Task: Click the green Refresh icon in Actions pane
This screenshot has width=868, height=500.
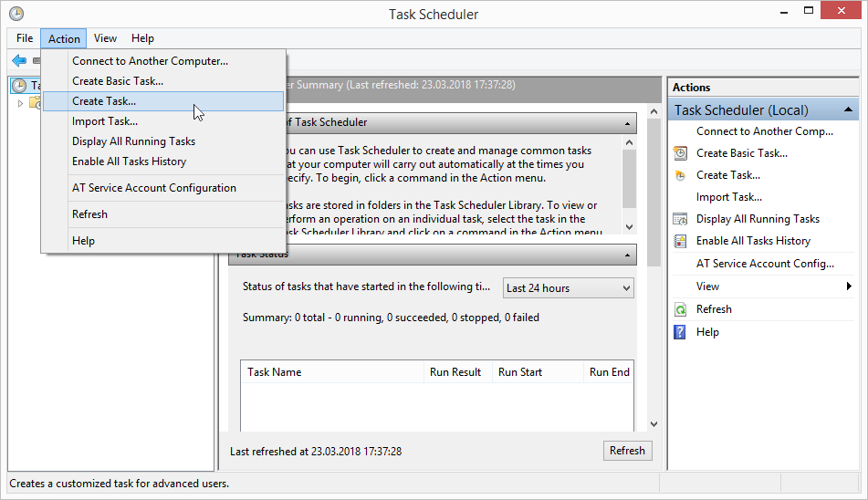Action: [680, 309]
